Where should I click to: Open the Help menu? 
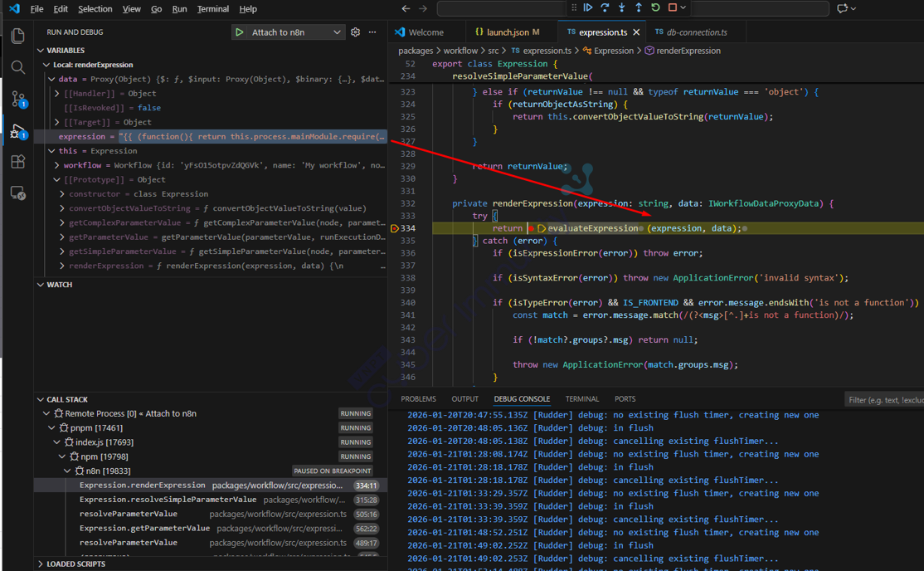coord(247,9)
